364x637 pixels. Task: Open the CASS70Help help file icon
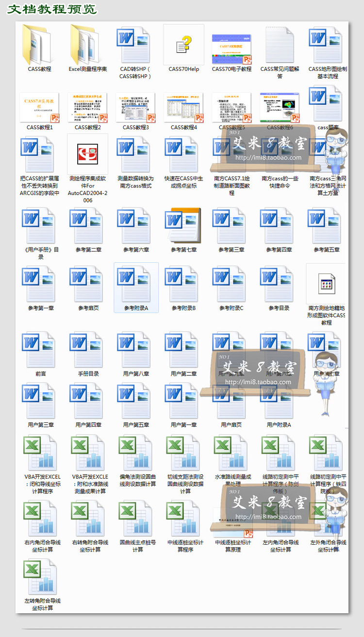point(183,45)
